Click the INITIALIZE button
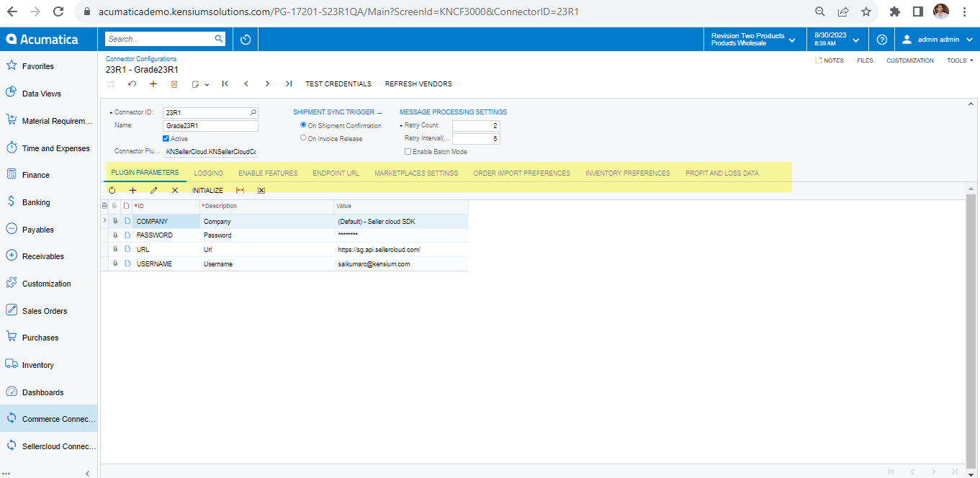Image resolution: width=980 pixels, height=478 pixels. (207, 191)
